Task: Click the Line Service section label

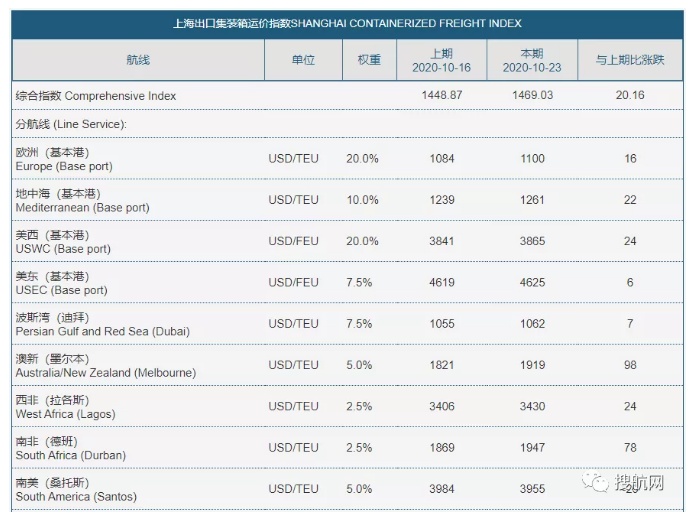Action: click(70, 124)
